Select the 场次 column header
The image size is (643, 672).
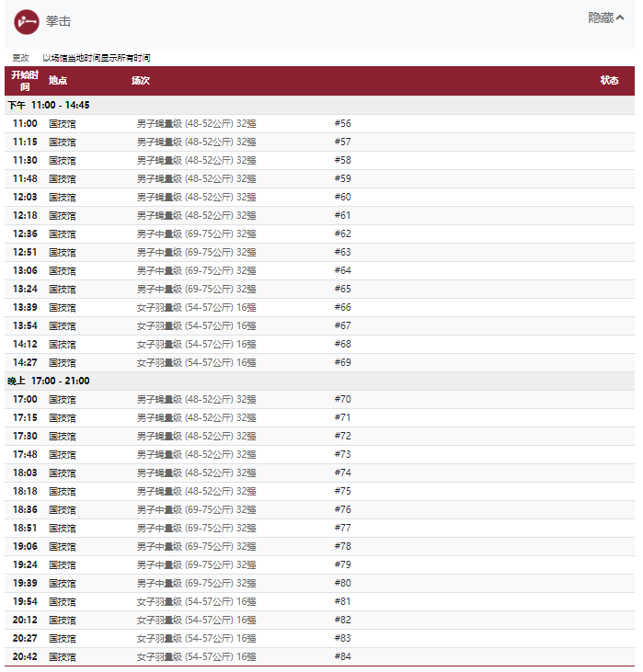[141, 81]
